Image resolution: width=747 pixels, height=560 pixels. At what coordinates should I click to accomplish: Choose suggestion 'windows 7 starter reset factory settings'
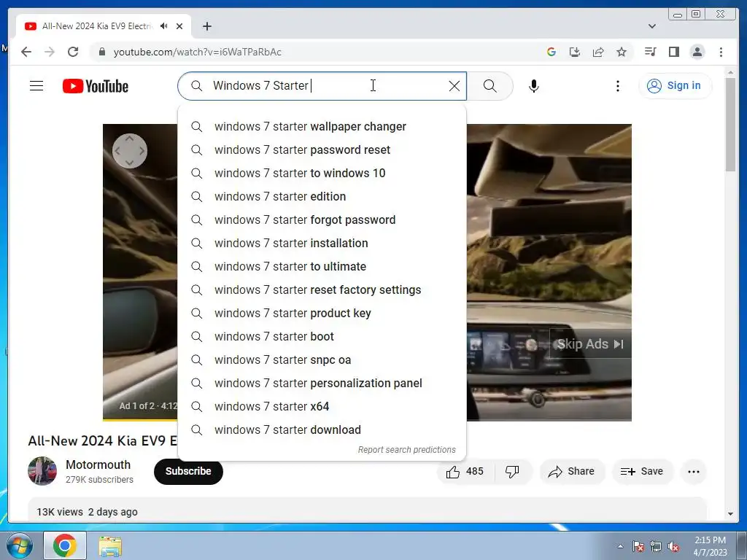tap(322, 290)
